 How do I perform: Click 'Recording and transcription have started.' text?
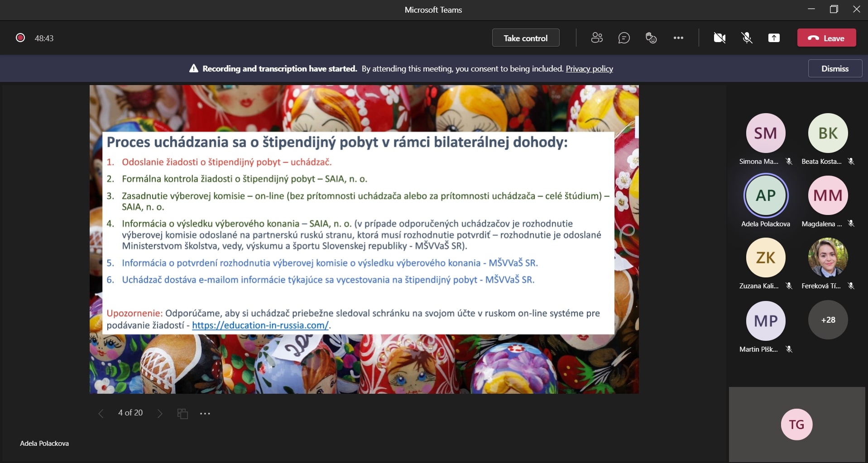point(280,68)
